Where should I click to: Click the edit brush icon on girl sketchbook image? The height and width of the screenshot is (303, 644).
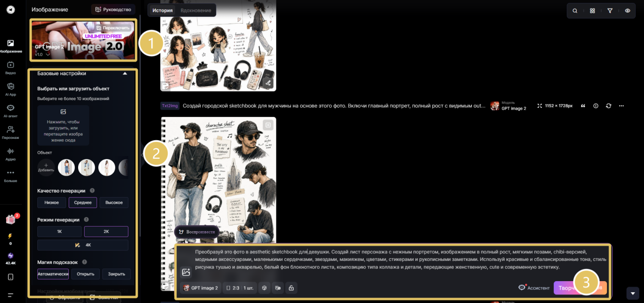click(268, 83)
